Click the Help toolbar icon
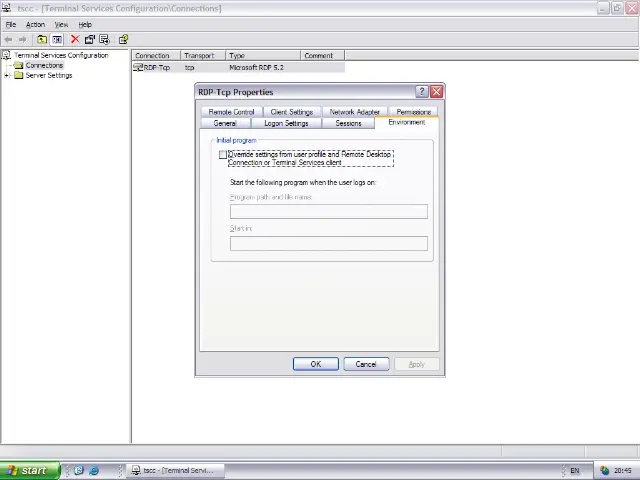 [x=123, y=39]
